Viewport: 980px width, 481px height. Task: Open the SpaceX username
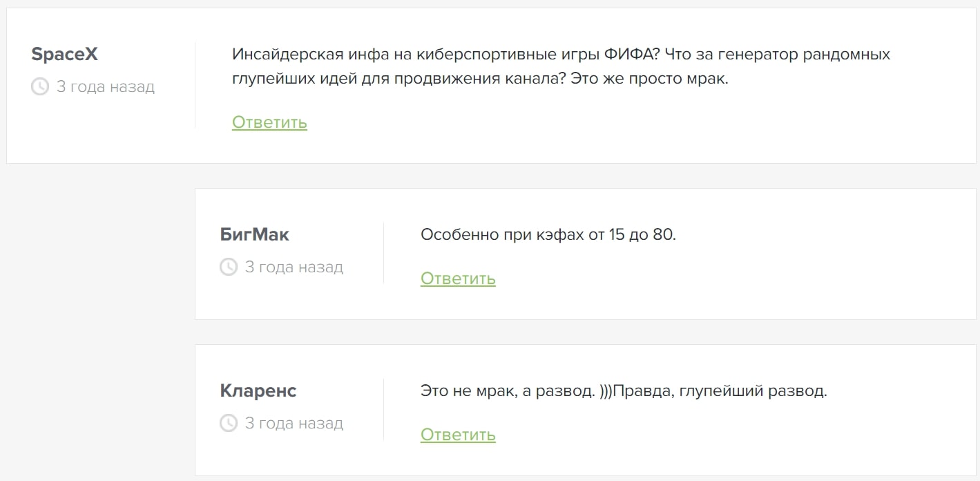click(x=65, y=55)
